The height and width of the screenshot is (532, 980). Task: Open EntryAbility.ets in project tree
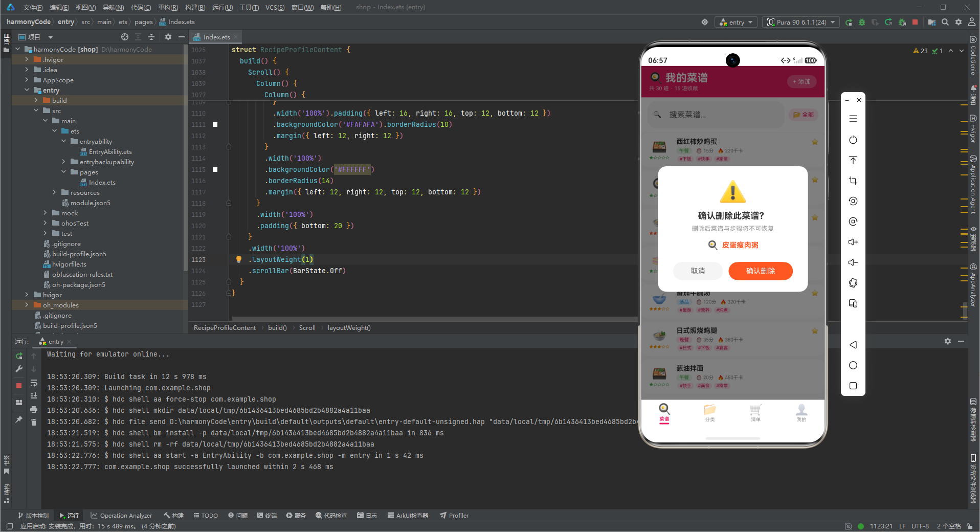[x=106, y=151]
